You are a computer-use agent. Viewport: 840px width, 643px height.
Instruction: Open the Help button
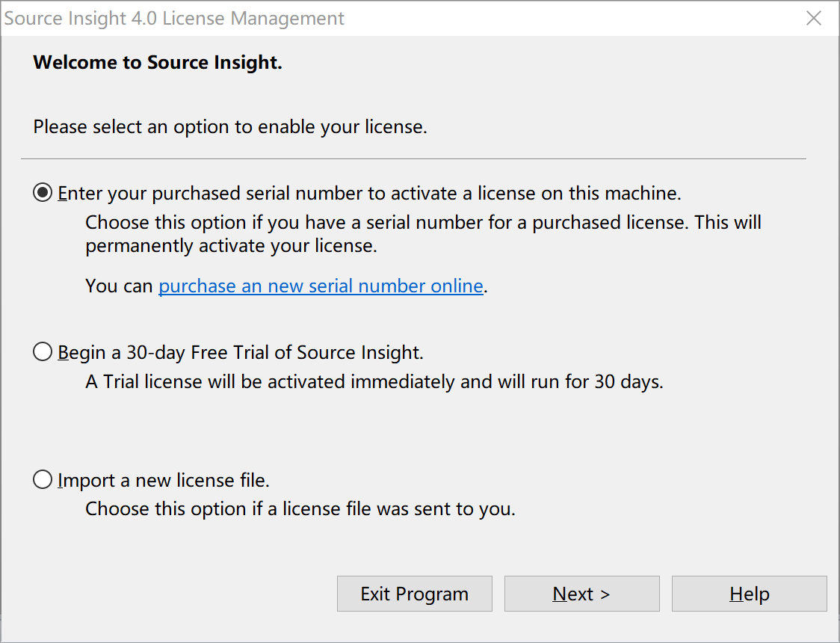pyautogui.click(x=749, y=594)
